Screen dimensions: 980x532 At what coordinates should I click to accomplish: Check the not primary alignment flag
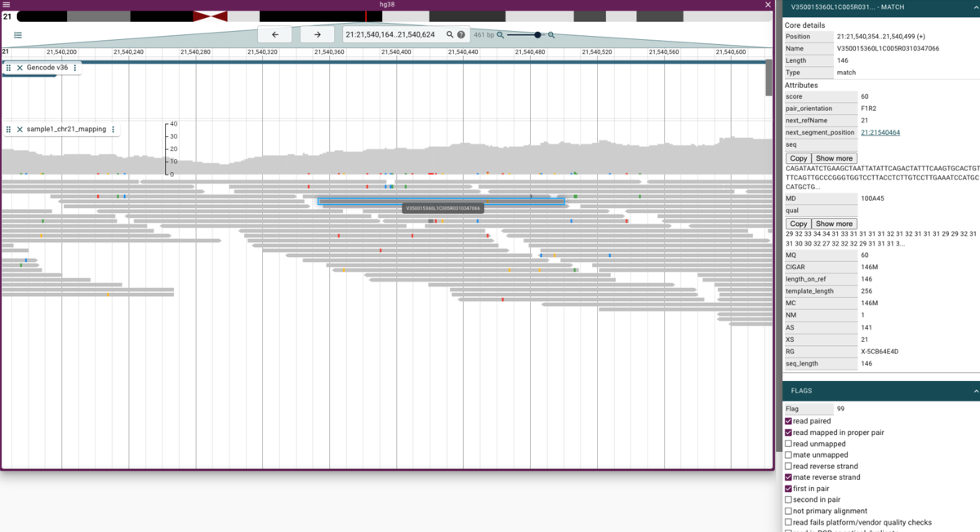point(788,511)
